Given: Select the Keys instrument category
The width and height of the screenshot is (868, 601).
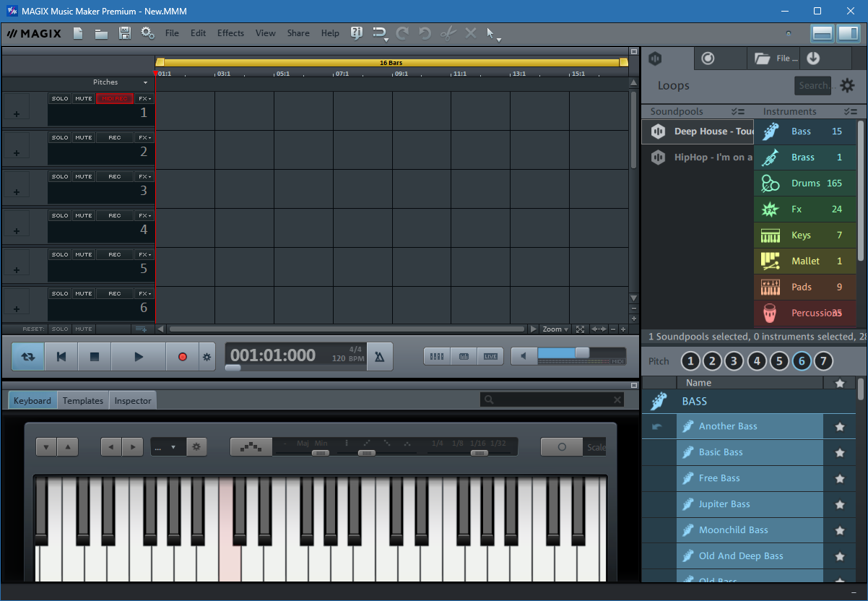Looking at the screenshot, I should tap(805, 235).
